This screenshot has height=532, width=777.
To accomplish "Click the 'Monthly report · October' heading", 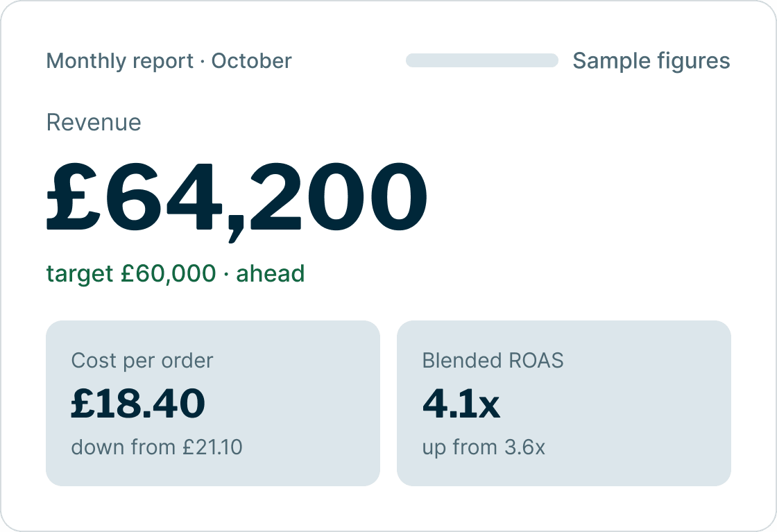I will [169, 62].
